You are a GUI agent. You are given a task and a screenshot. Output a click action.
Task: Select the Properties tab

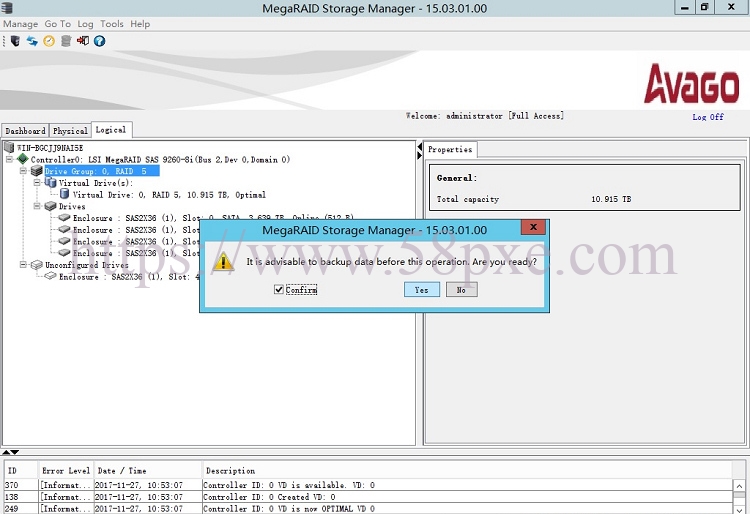[x=450, y=150]
